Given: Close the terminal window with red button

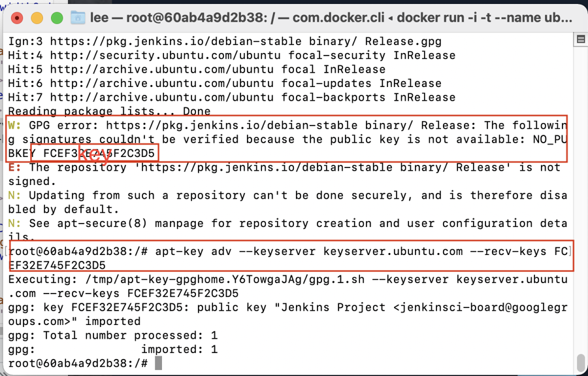Looking at the screenshot, I should coord(17,18).
